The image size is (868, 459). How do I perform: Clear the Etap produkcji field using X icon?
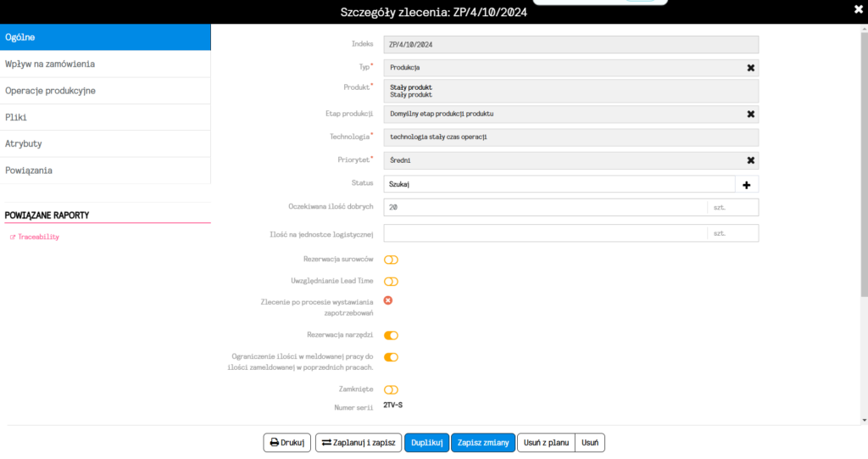click(x=750, y=114)
